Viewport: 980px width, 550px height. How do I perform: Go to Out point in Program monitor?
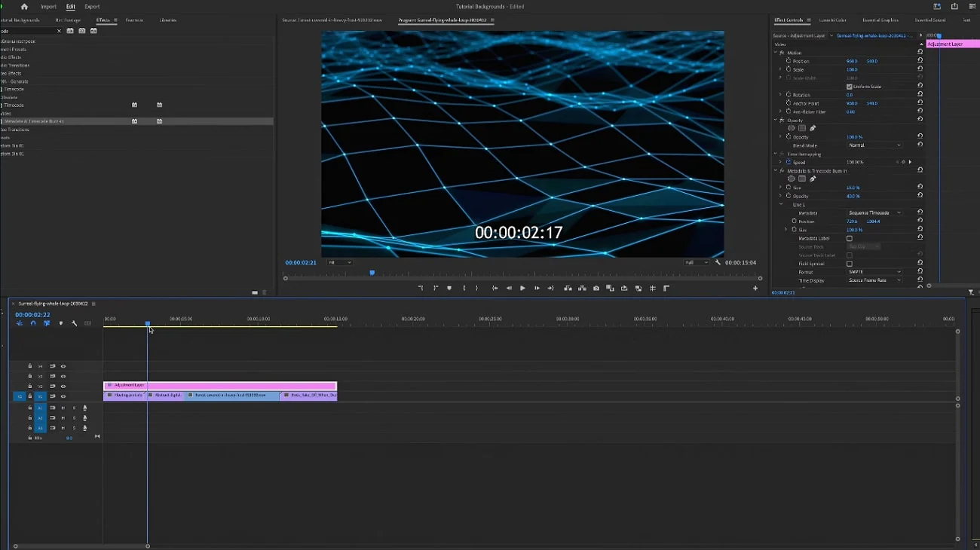pos(550,288)
